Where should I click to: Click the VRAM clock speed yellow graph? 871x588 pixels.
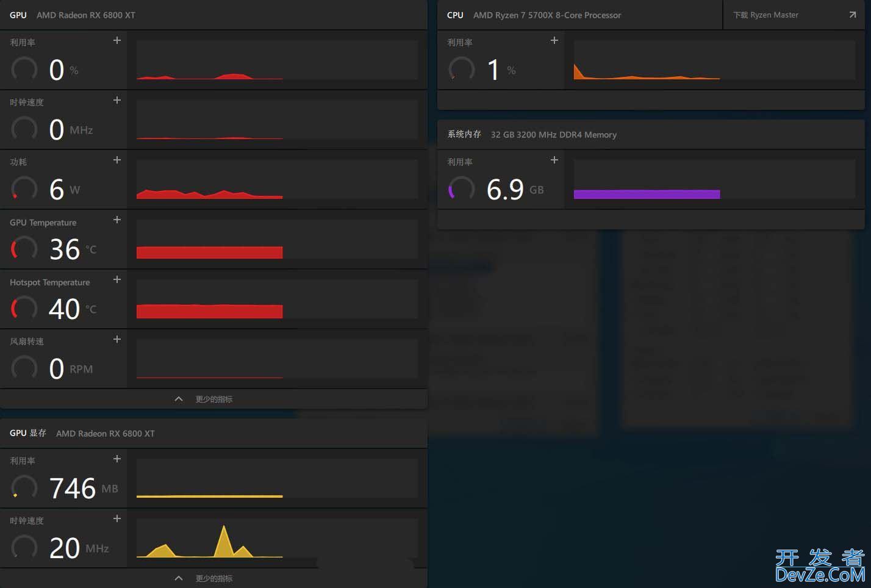277,539
